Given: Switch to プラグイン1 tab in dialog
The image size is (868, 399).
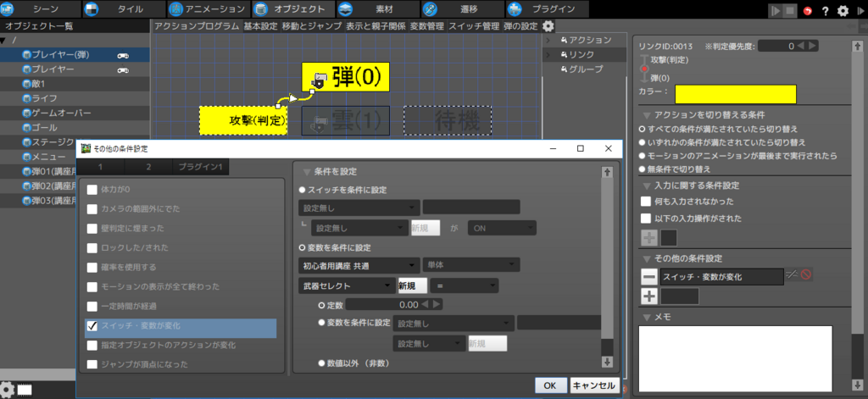Looking at the screenshot, I should pos(200,167).
